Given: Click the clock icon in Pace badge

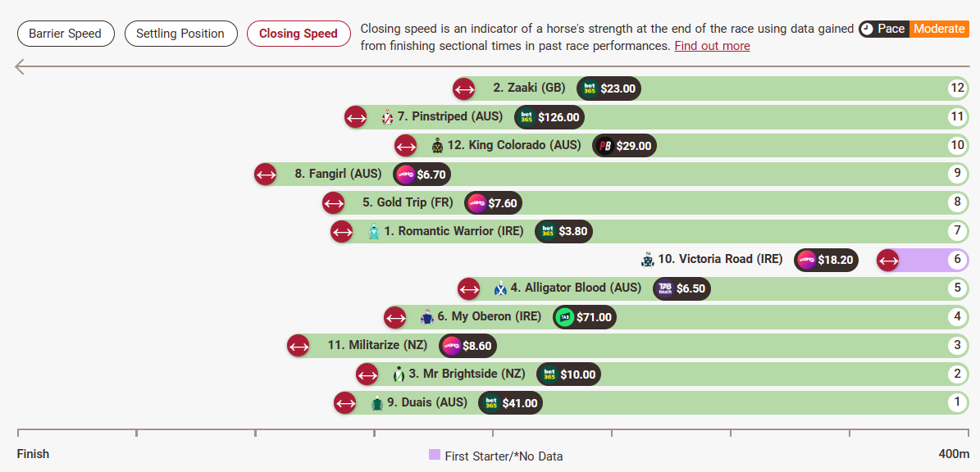Looking at the screenshot, I should click(x=867, y=29).
